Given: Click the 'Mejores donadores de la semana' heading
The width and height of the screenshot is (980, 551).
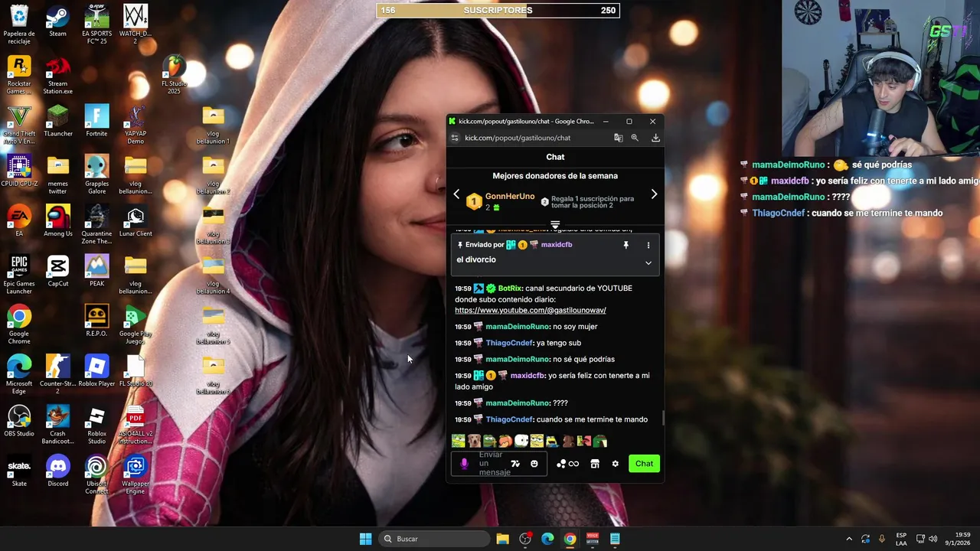Looking at the screenshot, I should (x=555, y=176).
